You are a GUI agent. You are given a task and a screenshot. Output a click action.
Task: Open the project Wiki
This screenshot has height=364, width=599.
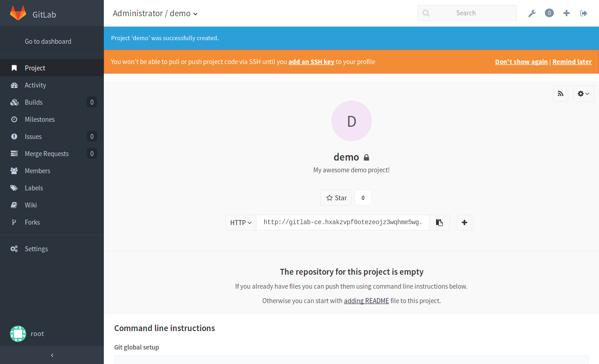coord(30,205)
